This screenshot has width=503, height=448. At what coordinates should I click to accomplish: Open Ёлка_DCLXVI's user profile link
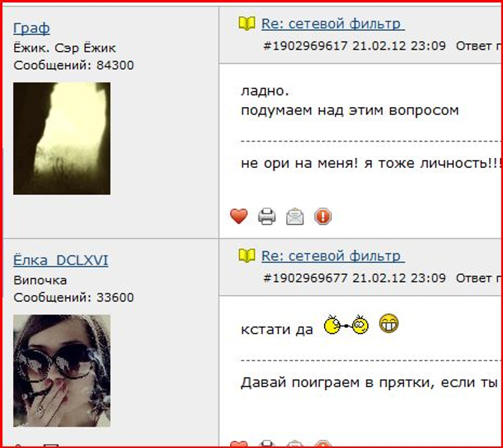coord(60,260)
